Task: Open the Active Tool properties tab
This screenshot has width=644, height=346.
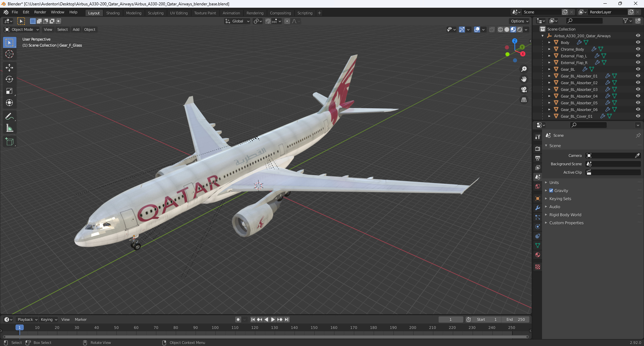Action: click(538, 136)
